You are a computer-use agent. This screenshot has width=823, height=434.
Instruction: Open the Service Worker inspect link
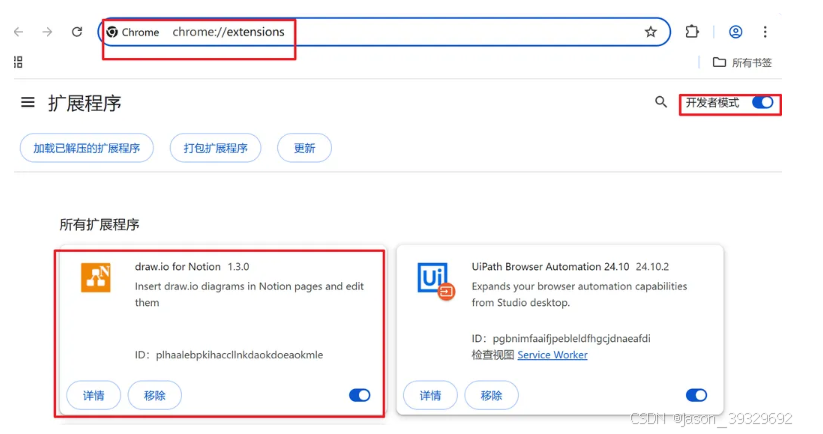[552, 355]
